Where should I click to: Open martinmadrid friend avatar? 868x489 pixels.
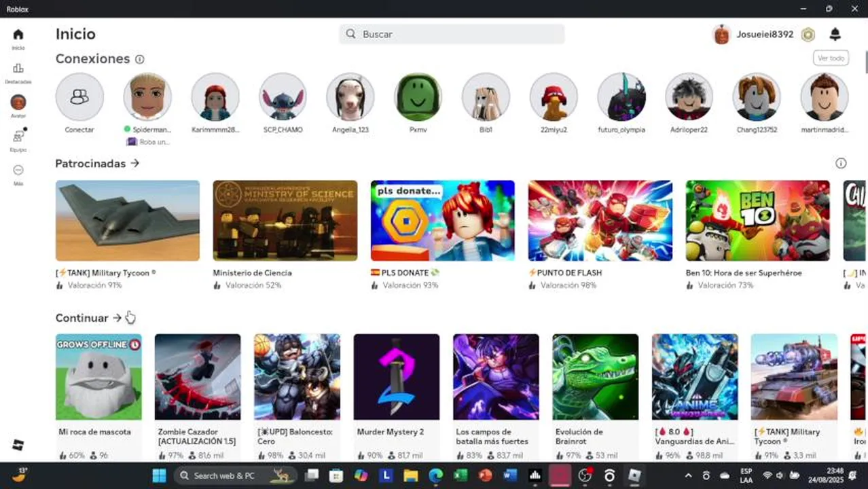coord(825,97)
